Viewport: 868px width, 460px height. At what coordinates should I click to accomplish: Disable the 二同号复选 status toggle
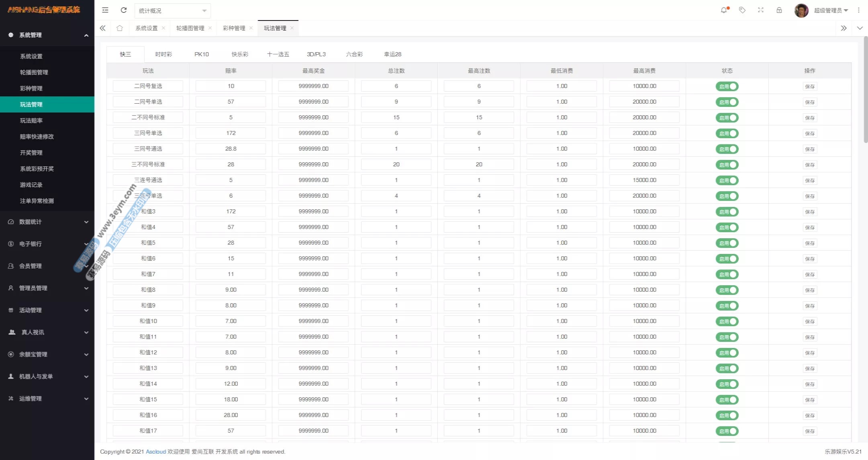pos(727,86)
